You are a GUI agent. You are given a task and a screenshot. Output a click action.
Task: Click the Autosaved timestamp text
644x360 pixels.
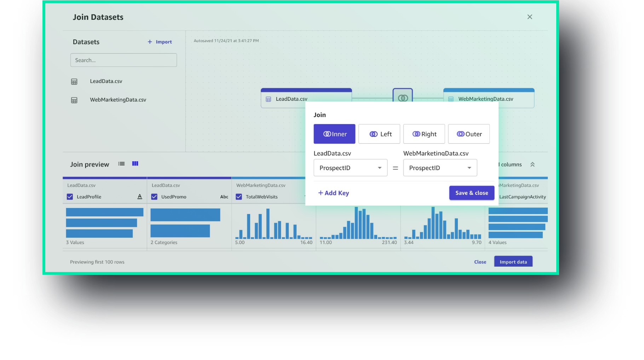pos(226,41)
